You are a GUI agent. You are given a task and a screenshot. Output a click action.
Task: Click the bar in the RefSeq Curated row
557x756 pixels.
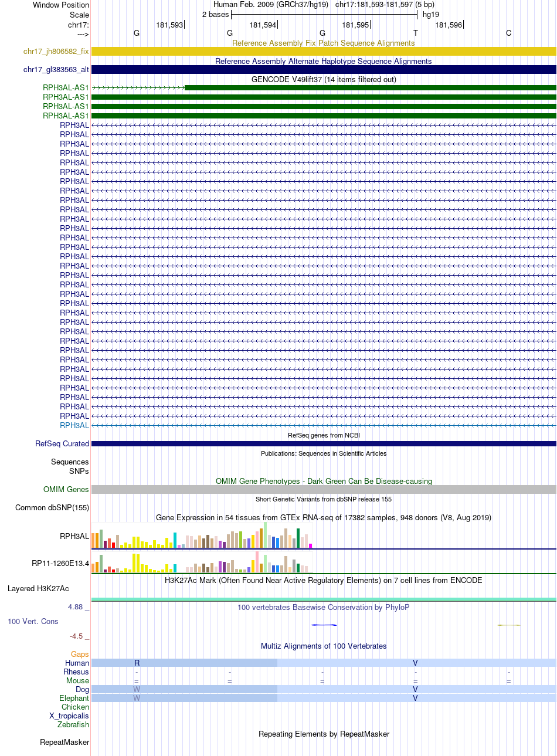(324, 444)
